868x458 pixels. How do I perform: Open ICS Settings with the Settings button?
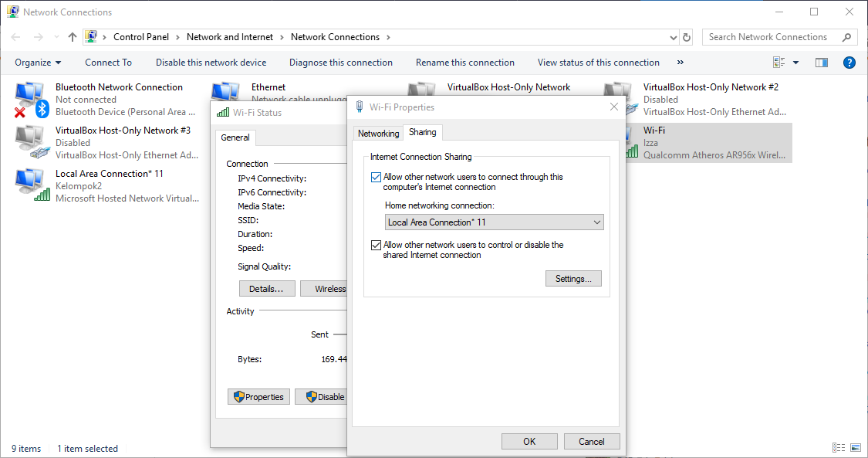(573, 278)
